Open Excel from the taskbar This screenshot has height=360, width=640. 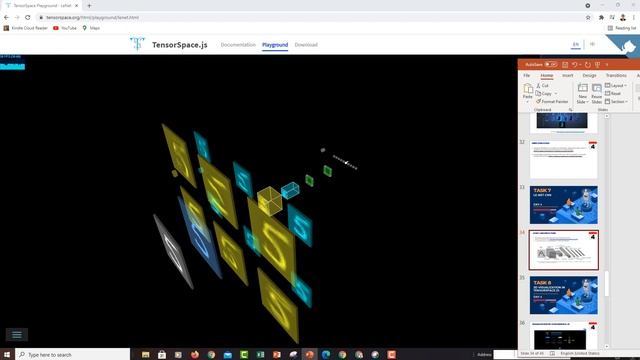click(x=260, y=354)
